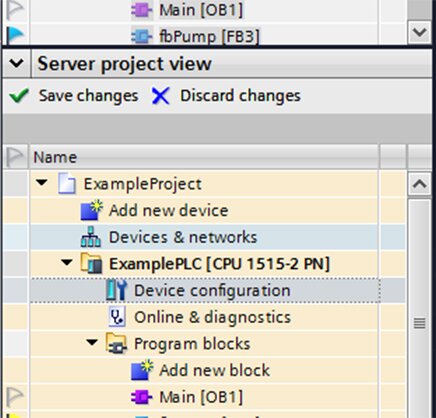The width and height of the screenshot is (436, 418).
Task: Open the Device configuration wrench icon
Action: (116, 290)
